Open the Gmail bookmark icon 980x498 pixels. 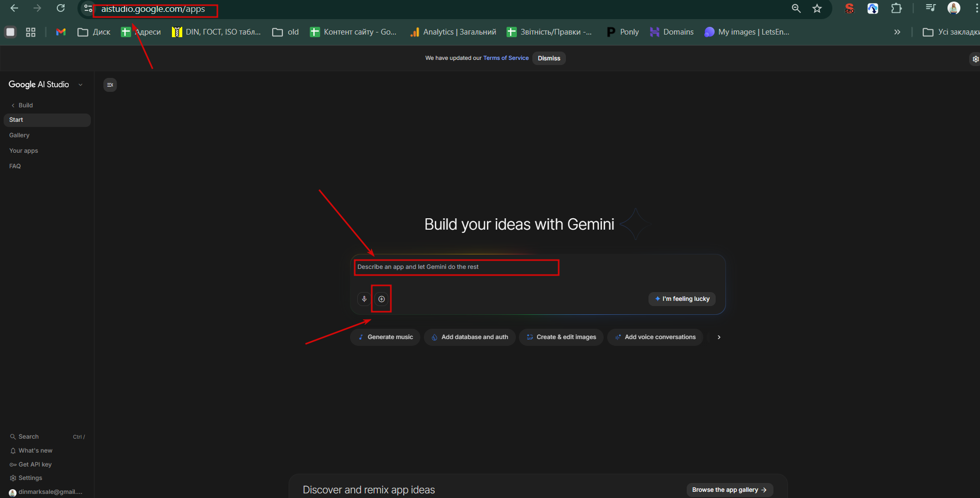(x=61, y=32)
